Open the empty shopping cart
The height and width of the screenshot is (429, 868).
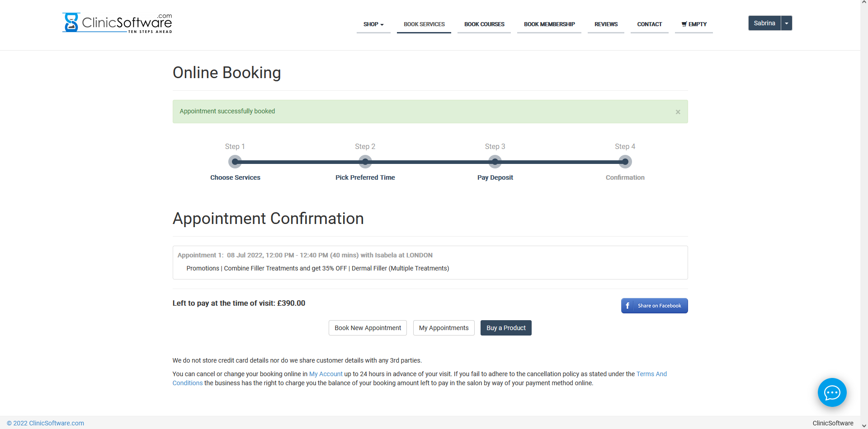693,24
